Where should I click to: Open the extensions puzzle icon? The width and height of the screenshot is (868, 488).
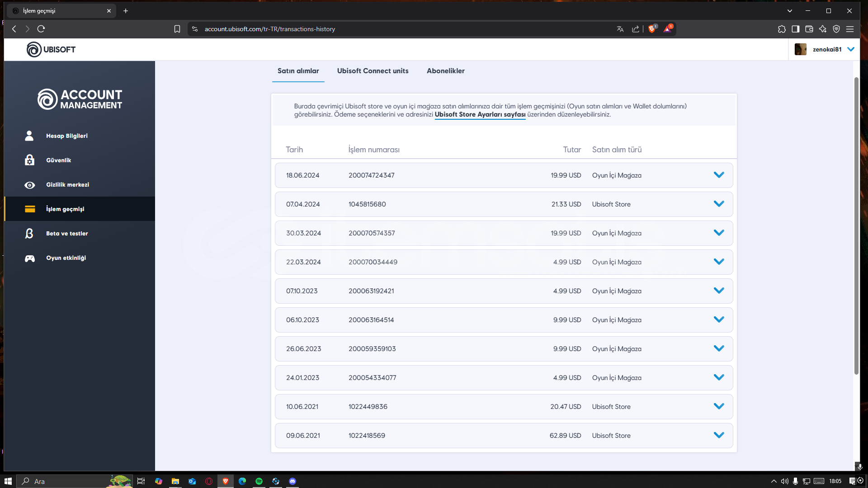point(782,29)
